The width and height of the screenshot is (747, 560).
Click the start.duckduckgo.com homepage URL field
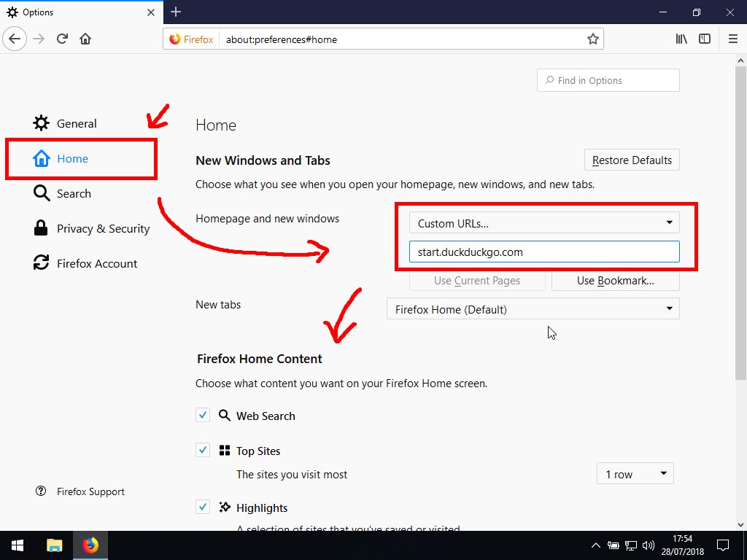544,252
